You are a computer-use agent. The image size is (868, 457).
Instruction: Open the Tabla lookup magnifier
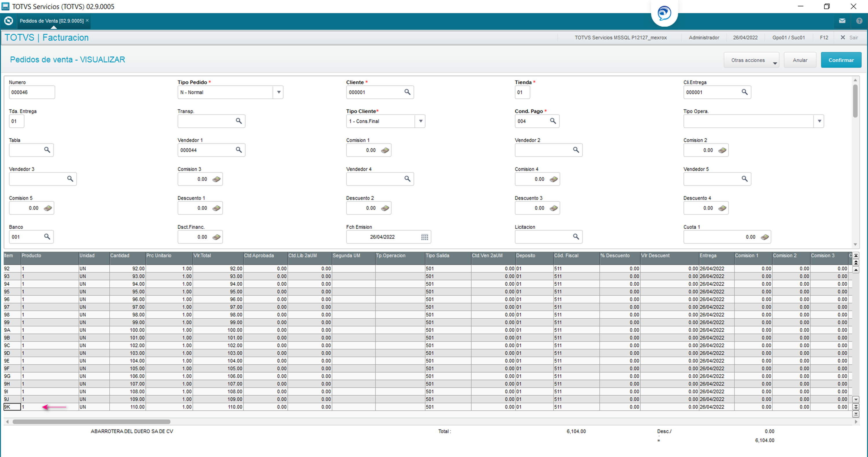click(x=47, y=150)
